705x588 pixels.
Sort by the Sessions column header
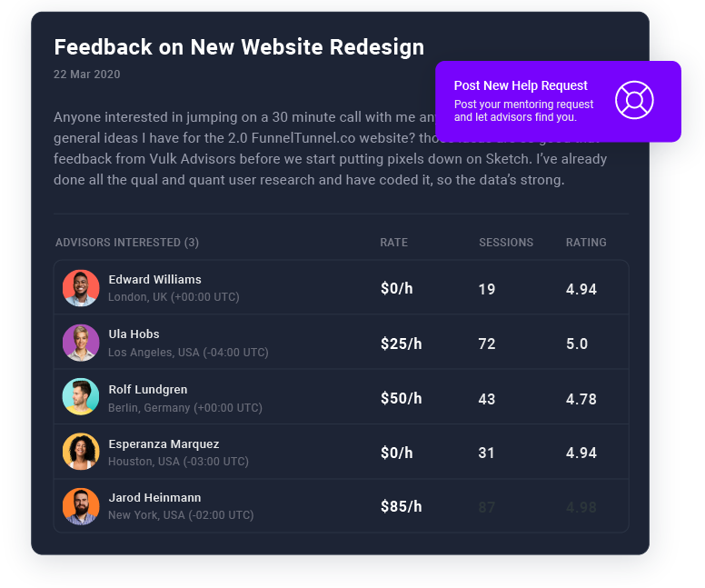click(506, 243)
